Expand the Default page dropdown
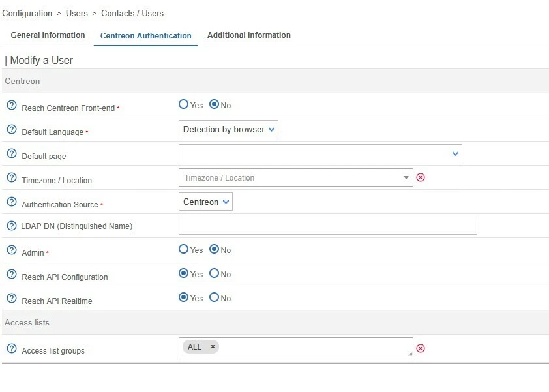549x392 pixels. 320,153
